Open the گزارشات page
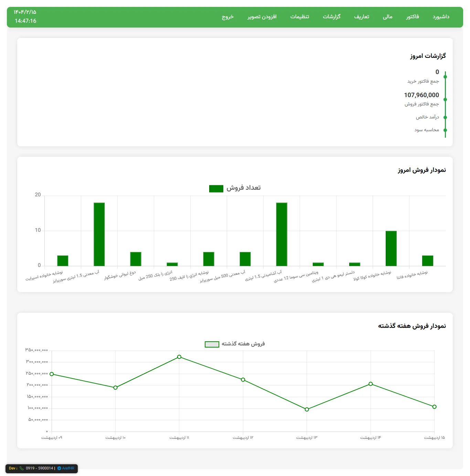 point(332,17)
